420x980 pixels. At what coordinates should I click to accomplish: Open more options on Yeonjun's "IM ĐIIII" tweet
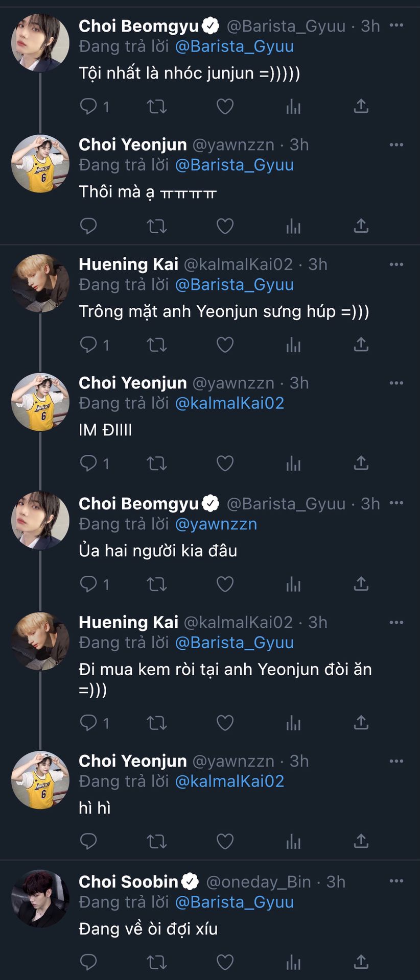[396, 383]
